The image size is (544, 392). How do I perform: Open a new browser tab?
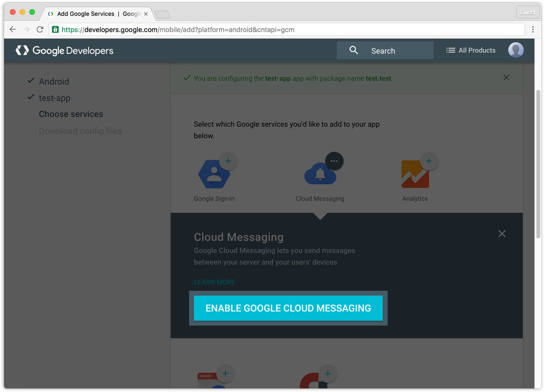pos(162,14)
